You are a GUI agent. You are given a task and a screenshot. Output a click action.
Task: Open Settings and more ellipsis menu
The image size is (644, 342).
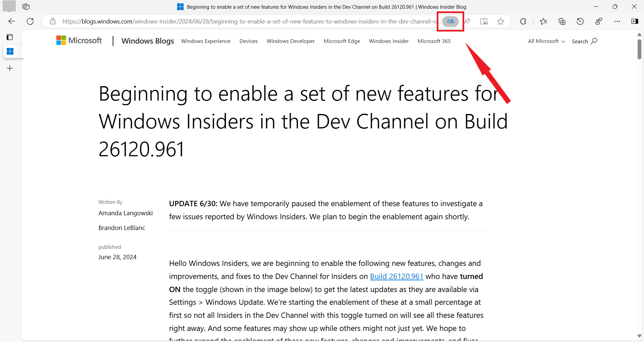point(617,21)
